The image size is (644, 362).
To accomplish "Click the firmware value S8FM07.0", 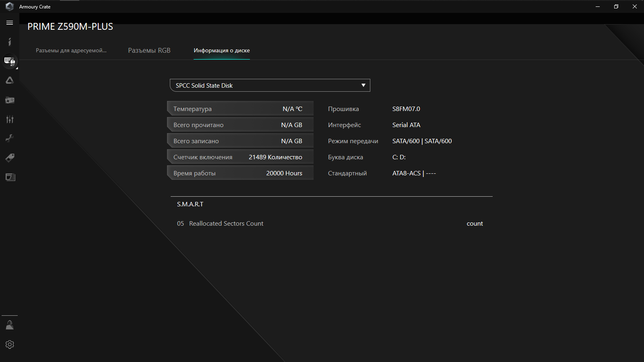I will point(406,109).
